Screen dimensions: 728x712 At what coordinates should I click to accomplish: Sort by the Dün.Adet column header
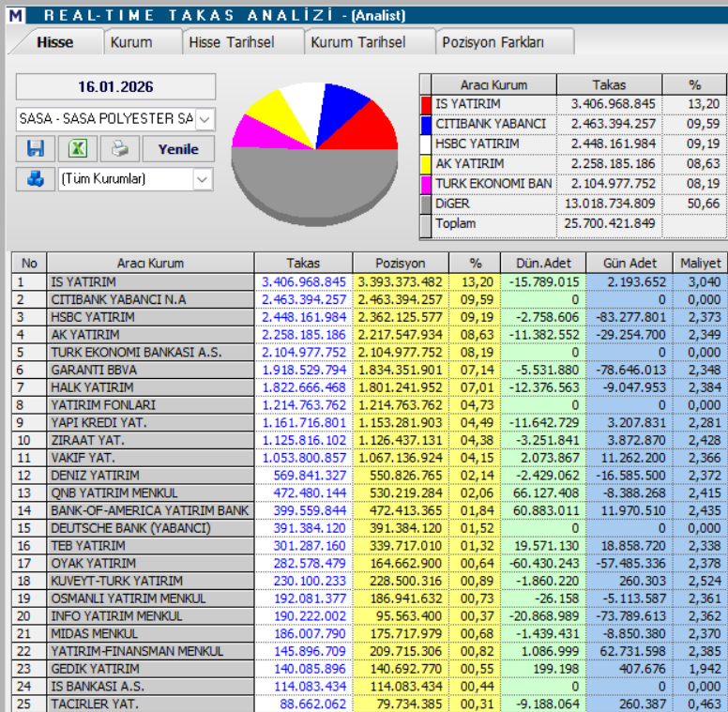point(543,264)
